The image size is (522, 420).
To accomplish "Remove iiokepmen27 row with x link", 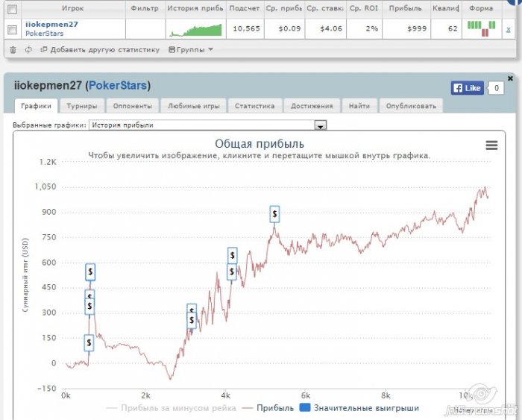I will point(509,29).
